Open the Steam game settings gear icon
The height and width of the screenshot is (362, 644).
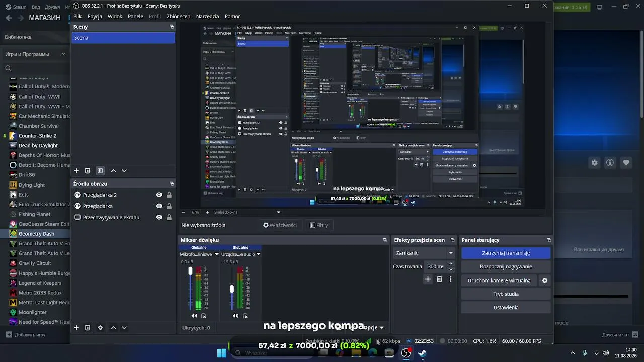[x=595, y=163]
